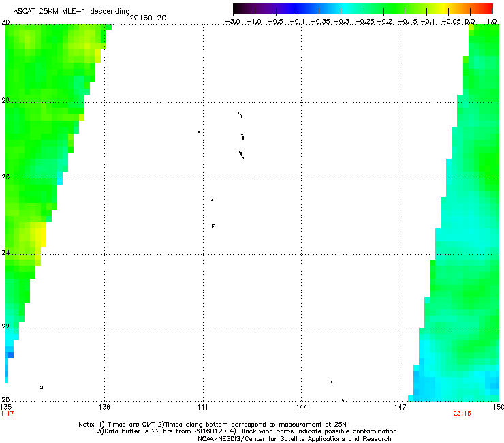Image resolution: width=504 pixels, height=443 pixels.
Task: Click the color bar label -0.05
Action: tap(452, 22)
